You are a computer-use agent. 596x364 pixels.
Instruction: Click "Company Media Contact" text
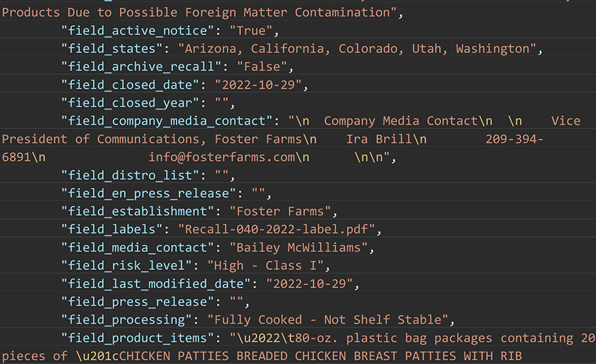[x=401, y=121]
